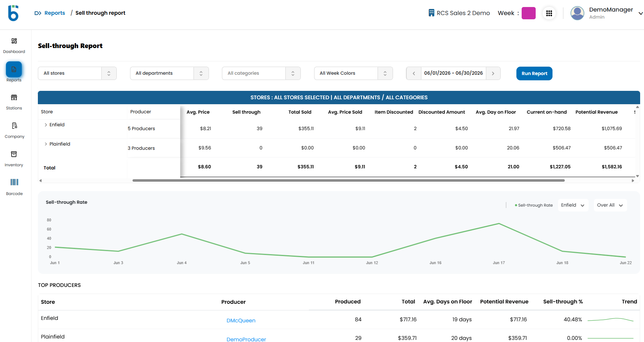Click the Store header in Top Producers
Viewport: 644px width, 342px height.
click(48, 302)
